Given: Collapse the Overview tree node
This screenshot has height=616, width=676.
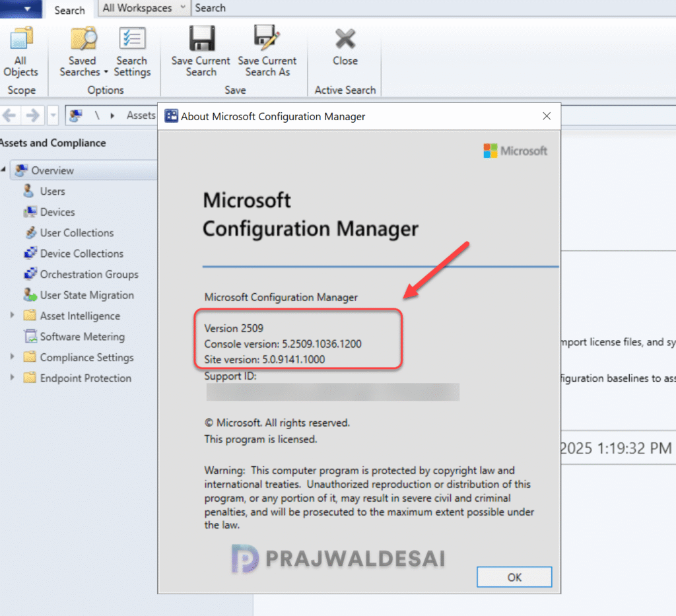Looking at the screenshot, I should point(3,170).
